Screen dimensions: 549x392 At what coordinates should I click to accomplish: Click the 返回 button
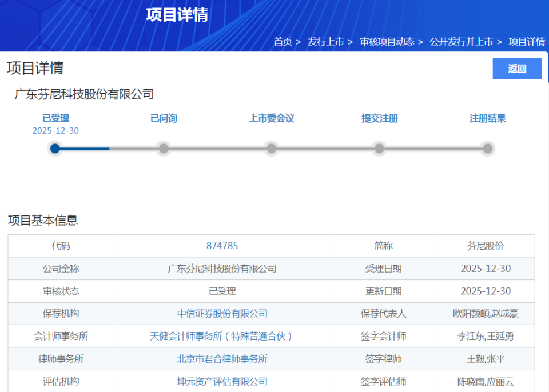coord(516,69)
